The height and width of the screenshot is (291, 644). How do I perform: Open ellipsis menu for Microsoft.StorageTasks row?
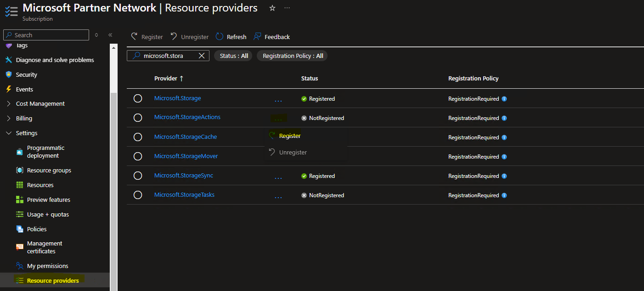tap(278, 196)
